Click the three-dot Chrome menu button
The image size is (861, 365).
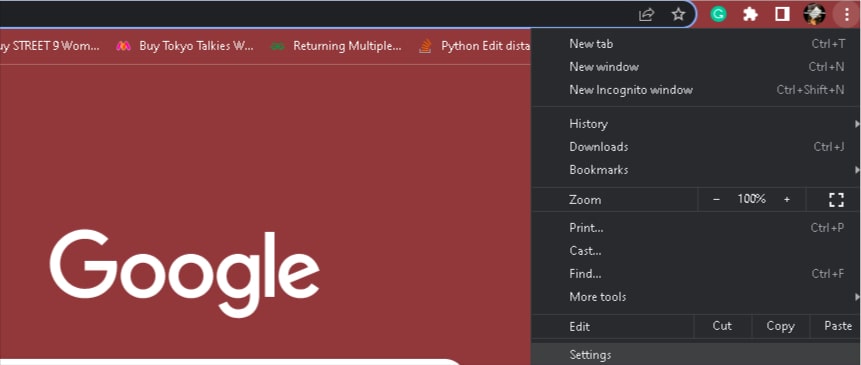tap(846, 14)
